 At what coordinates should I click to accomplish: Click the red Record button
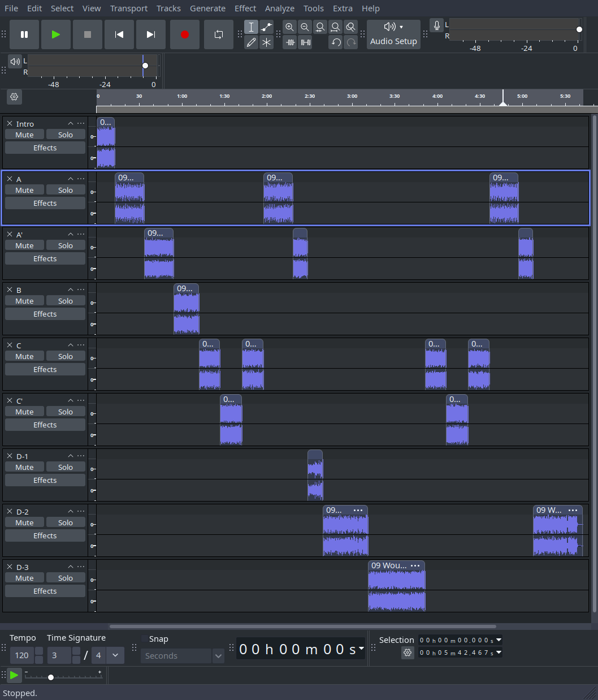click(x=184, y=34)
